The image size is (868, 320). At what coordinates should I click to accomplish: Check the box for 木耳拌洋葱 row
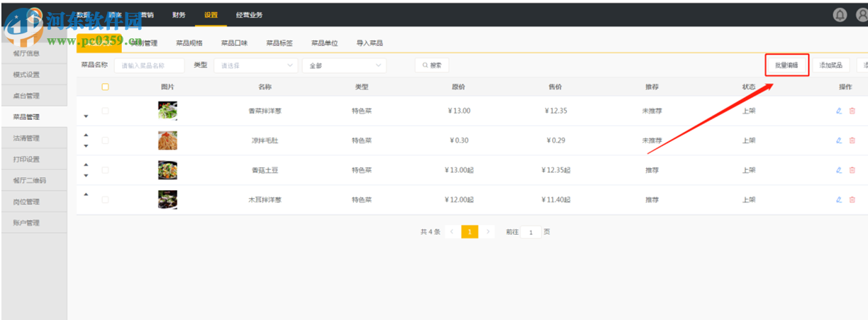[105, 200]
